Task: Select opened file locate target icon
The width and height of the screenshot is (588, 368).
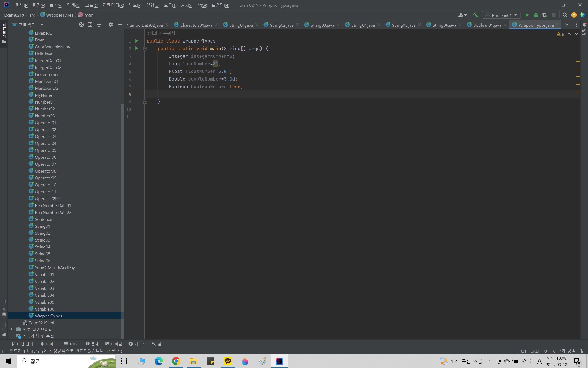Action: pyautogui.click(x=81, y=25)
